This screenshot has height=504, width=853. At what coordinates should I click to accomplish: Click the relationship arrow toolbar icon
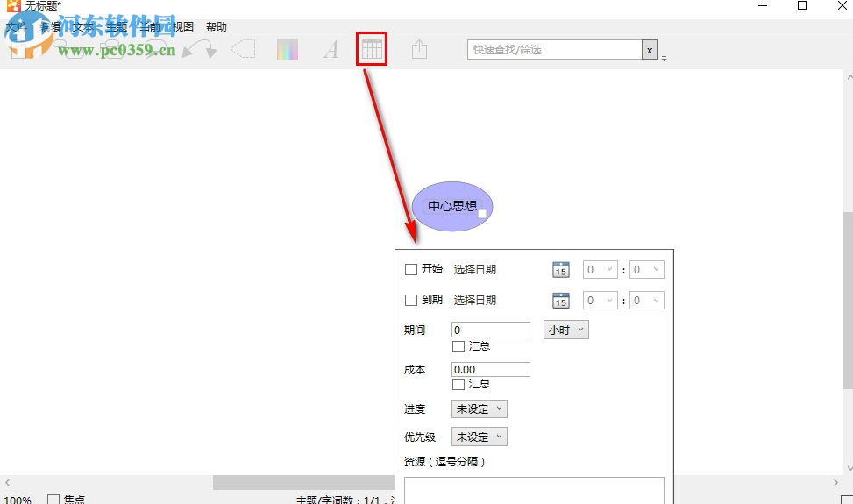(199, 49)
